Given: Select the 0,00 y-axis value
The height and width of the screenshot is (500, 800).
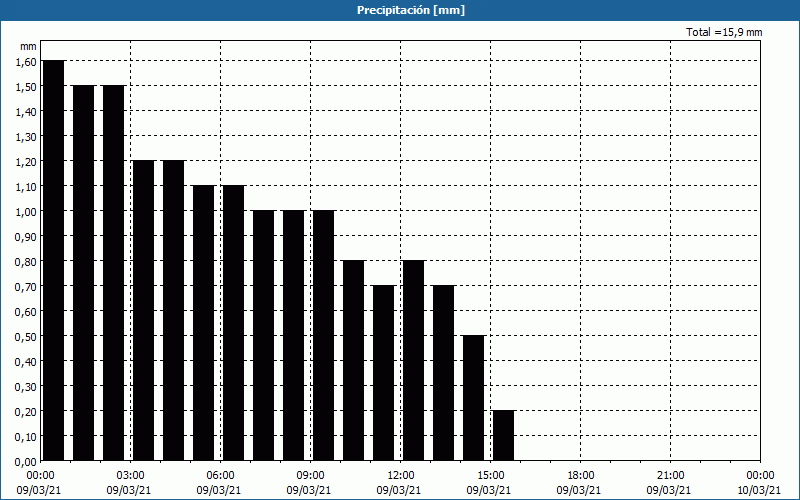Looking at the screenshot, I should click(x=26, y=461).
